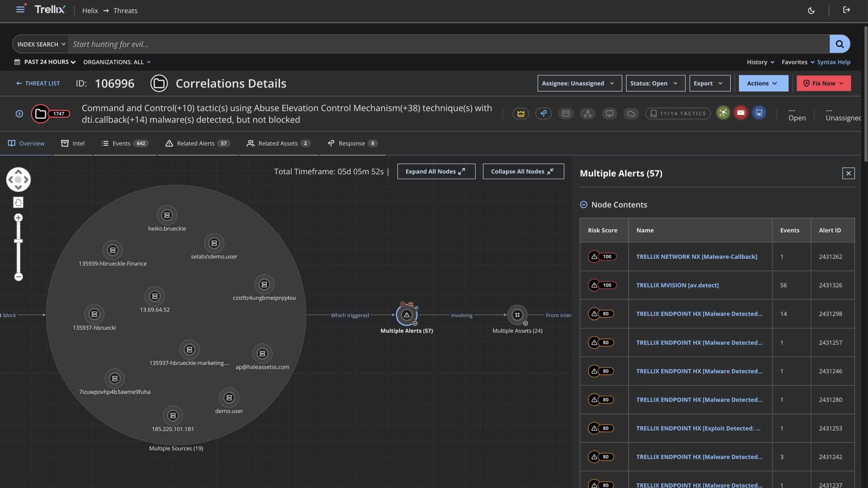Viewport: 868px width, 488px height.
Task: Click Expand All Nodes button
Action: (436, 171)
